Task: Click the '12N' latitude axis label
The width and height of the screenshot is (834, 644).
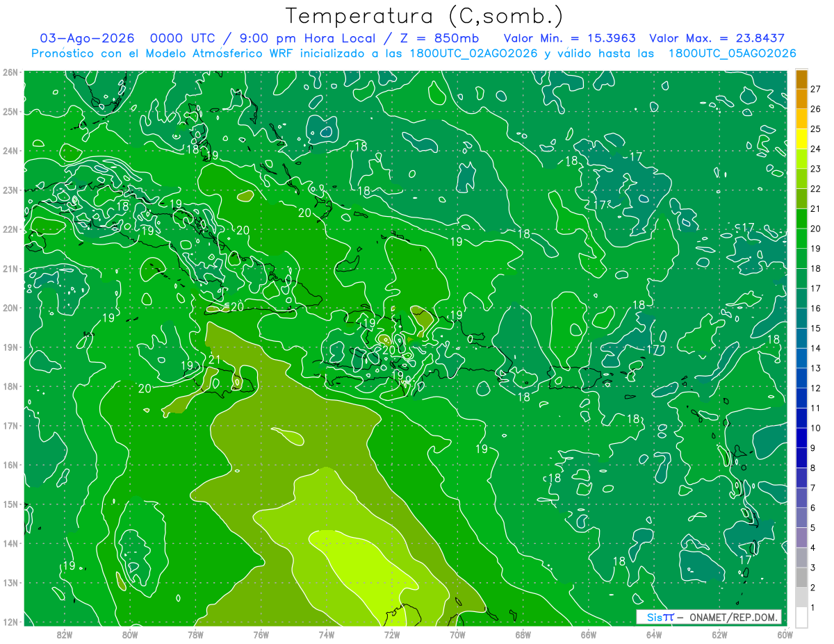Action: click(10, 622)
